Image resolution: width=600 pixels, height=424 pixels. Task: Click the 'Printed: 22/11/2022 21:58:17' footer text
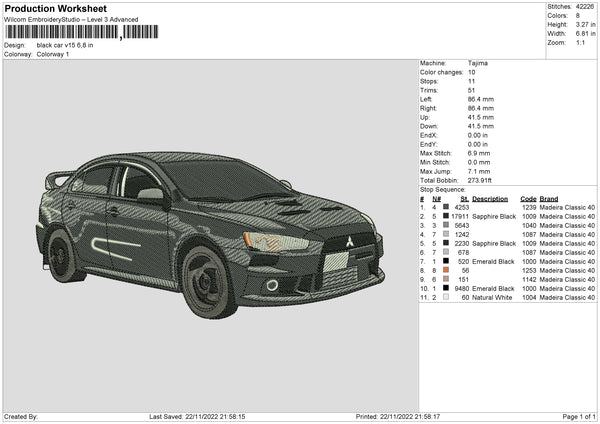398,417
